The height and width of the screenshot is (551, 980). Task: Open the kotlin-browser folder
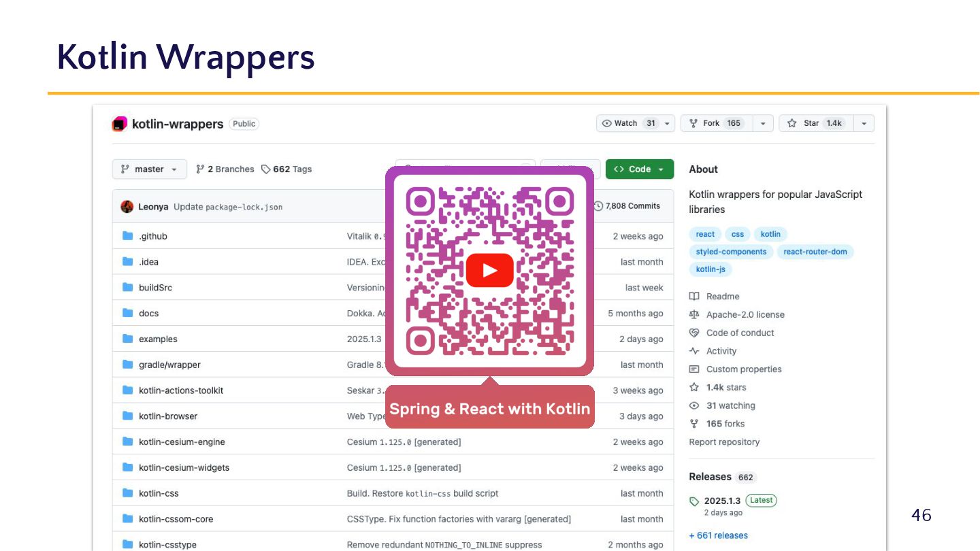click(168, 416)
